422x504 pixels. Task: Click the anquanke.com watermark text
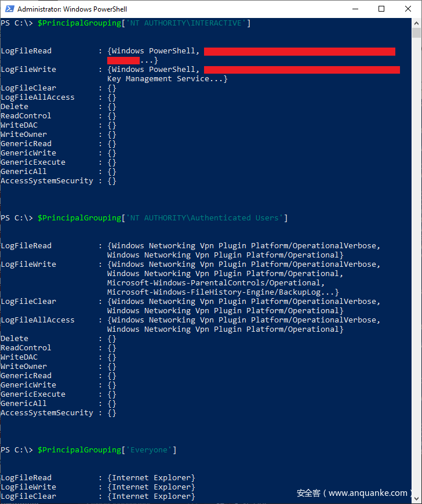(354, 493)
